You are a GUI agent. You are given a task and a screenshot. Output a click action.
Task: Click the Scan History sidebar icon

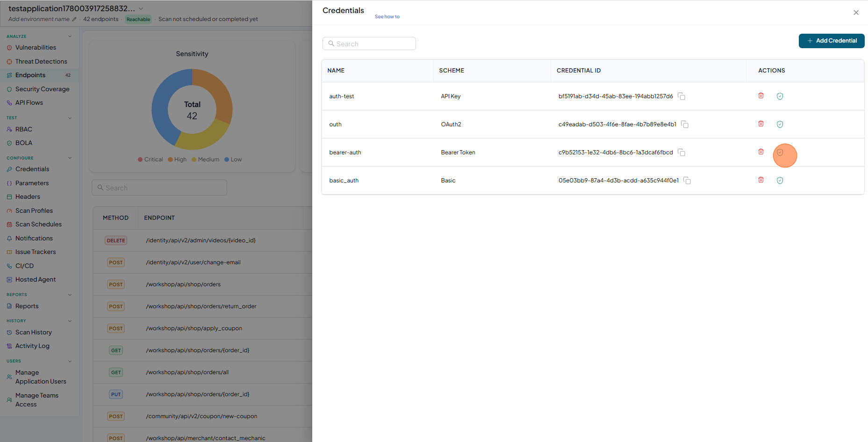[x=9, y=333]
